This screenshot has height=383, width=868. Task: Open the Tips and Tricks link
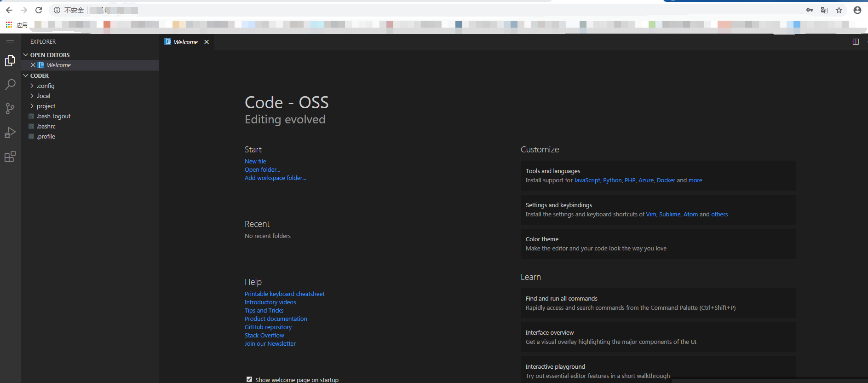click(264, 311)
